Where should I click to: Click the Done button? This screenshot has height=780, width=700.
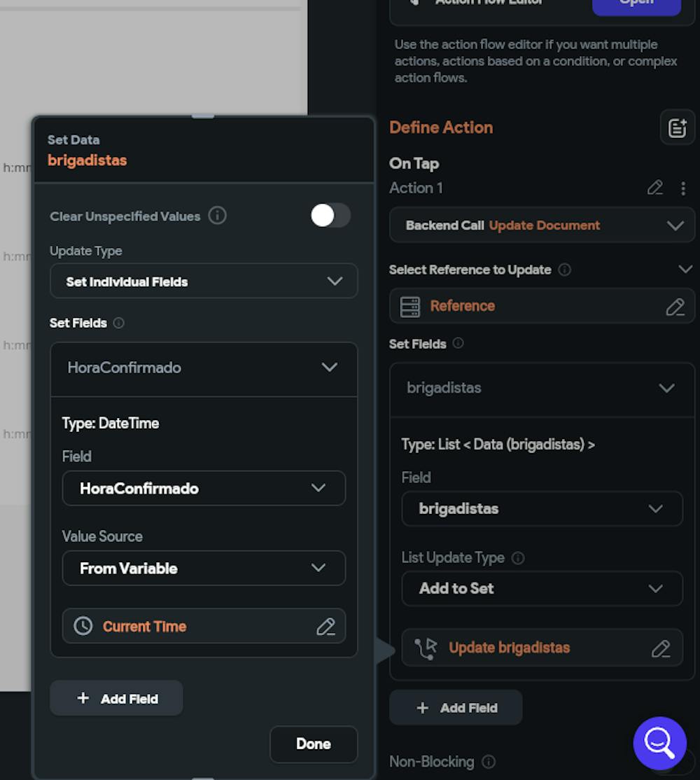pos(313,744)
